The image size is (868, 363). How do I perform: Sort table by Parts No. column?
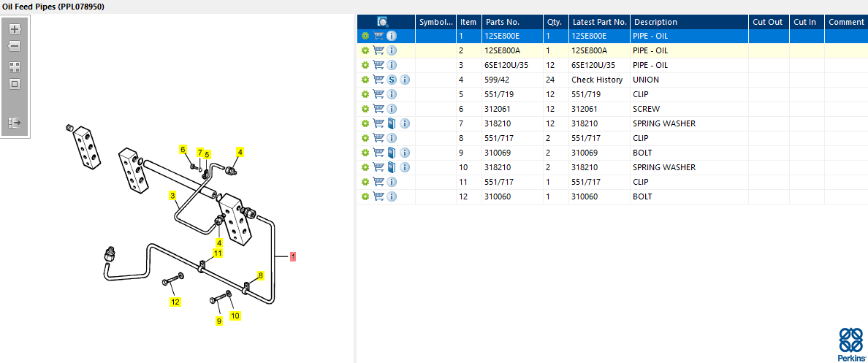[x=502, y=22]
